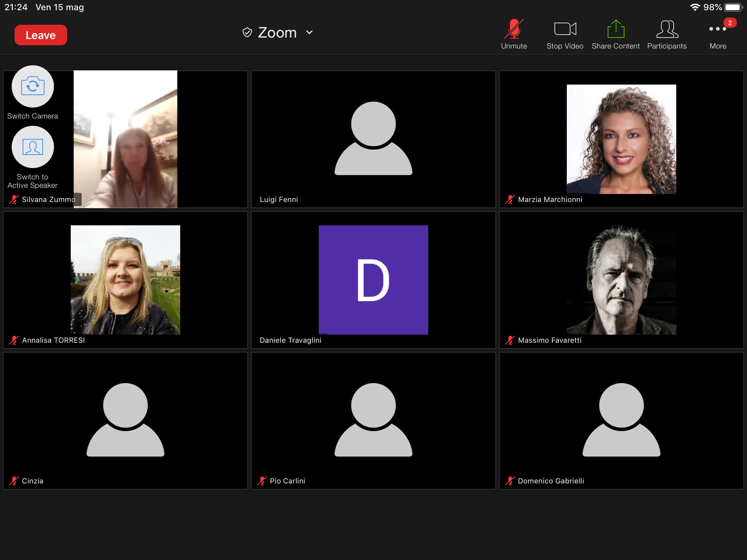Select Pio Carlini's placeholder avatar
The image size is (747, 560).
point(373,420)
